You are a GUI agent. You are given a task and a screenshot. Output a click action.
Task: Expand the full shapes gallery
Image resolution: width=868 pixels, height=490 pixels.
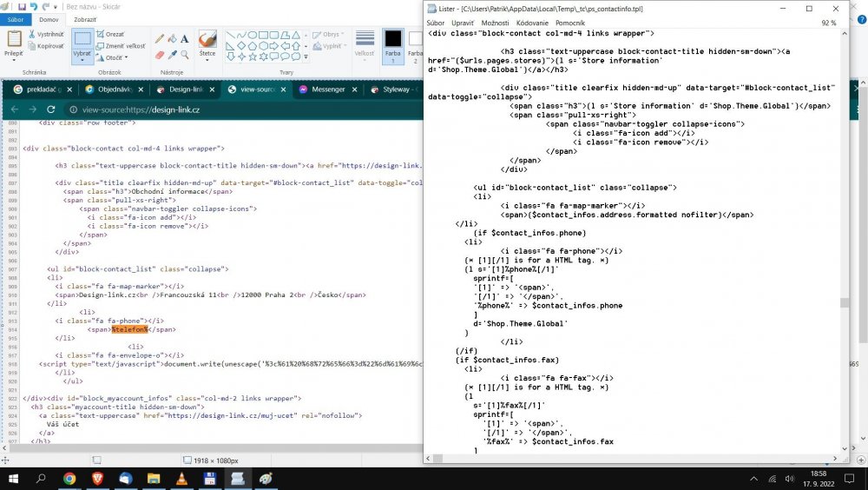pyautogui.click(x=306, y=56)
